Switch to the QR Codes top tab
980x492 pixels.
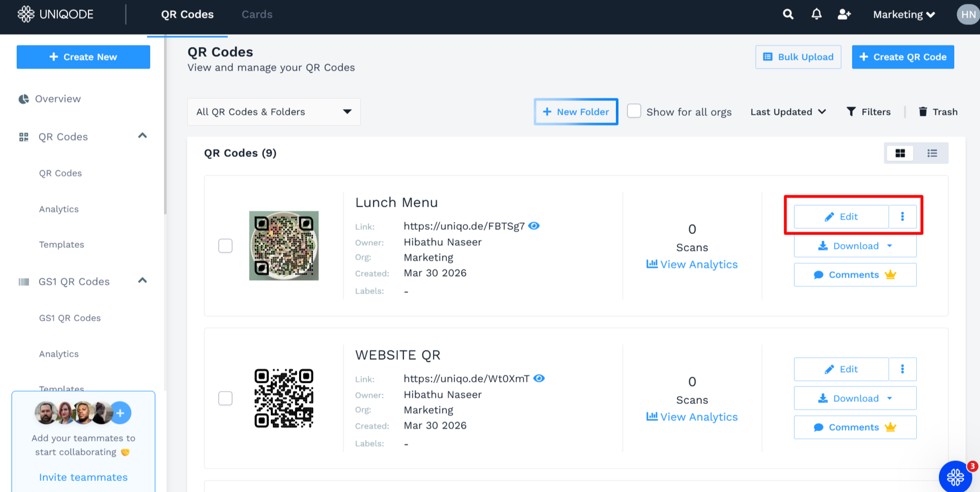187,14
